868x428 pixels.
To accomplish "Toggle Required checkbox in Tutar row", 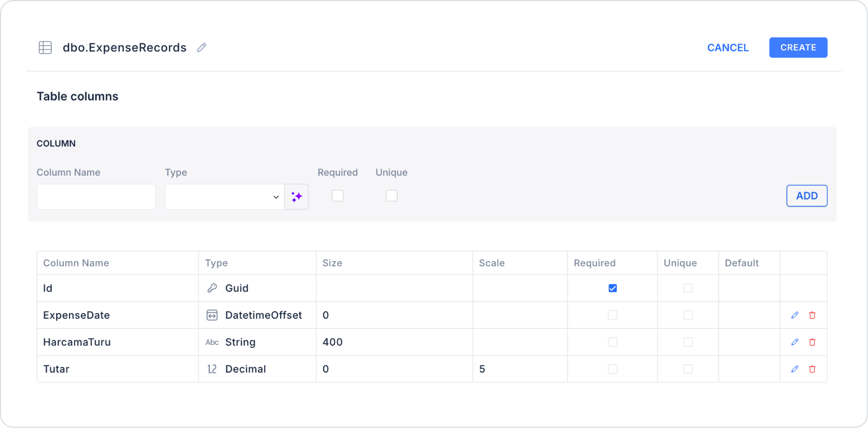I will [x=612, y=369].
